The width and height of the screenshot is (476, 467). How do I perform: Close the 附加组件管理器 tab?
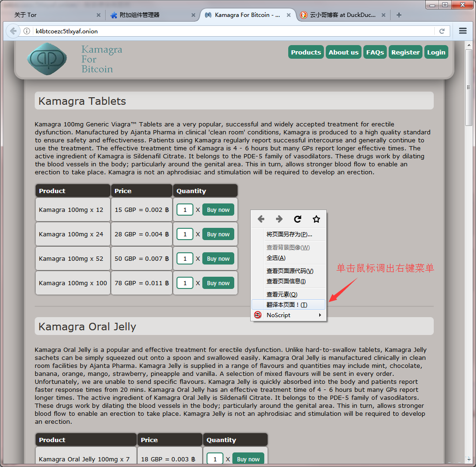[193, 15]
